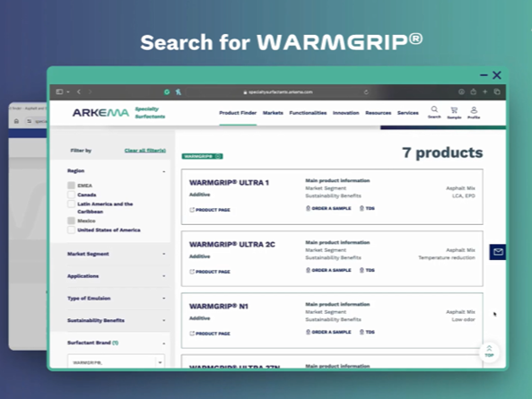
Task: Toggle the Mexico region checkbox
Action: [x=71, y=221]
